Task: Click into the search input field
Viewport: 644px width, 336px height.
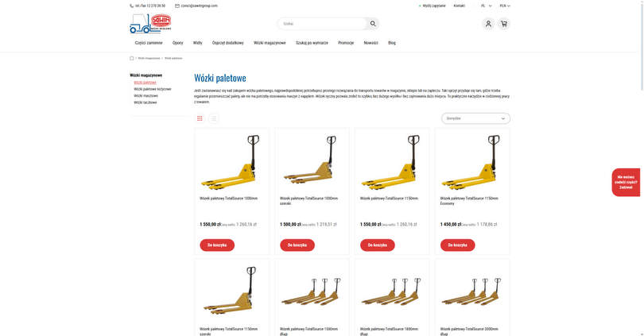Action: (x=323, y=24)
